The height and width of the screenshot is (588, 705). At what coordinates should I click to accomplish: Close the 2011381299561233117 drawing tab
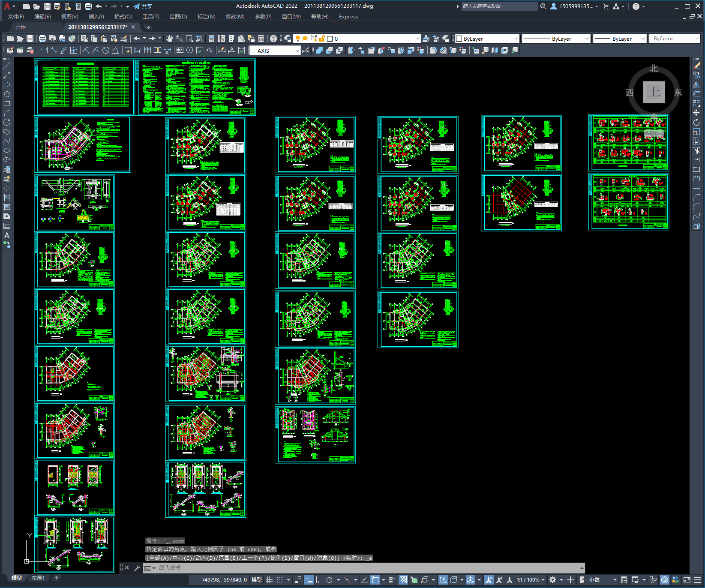(x=133, y=27)
